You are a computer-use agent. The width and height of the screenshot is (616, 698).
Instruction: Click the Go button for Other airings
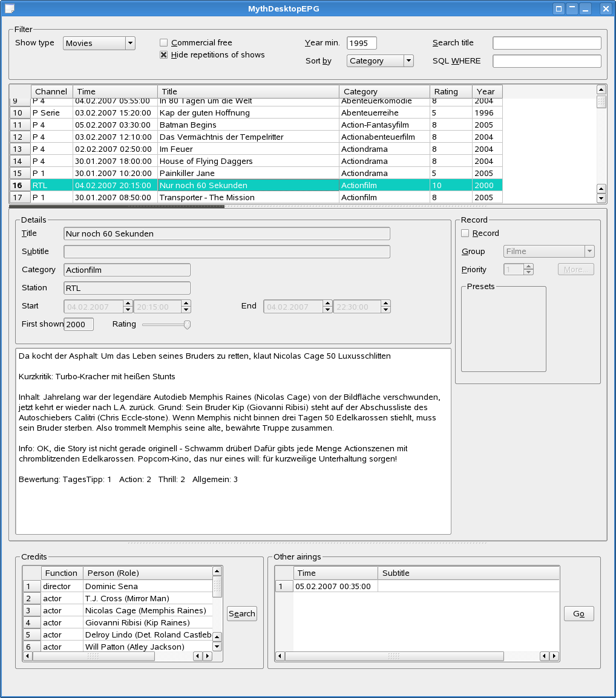pos(578,614)
